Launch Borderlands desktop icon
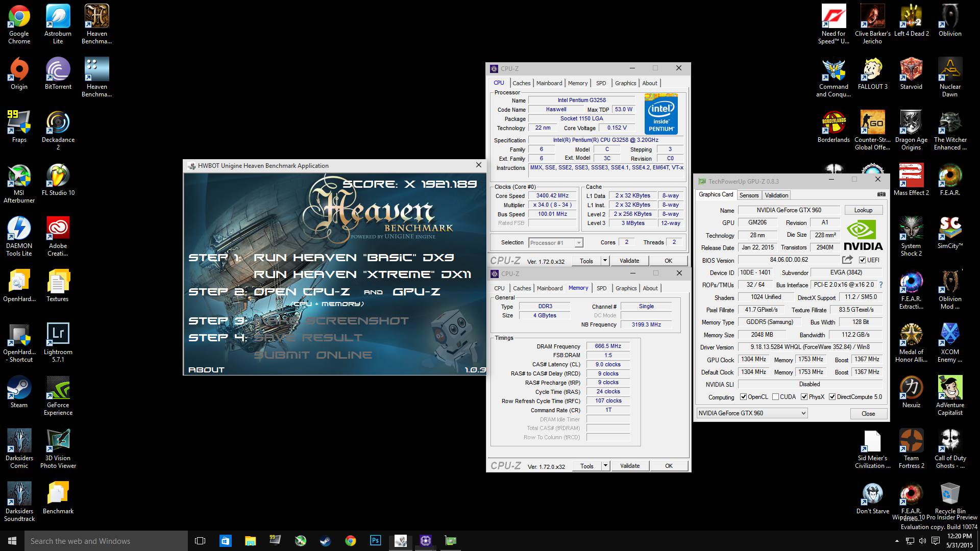This screenshot has height=551, width=980. pyautogui.click(x=834, y=127)
